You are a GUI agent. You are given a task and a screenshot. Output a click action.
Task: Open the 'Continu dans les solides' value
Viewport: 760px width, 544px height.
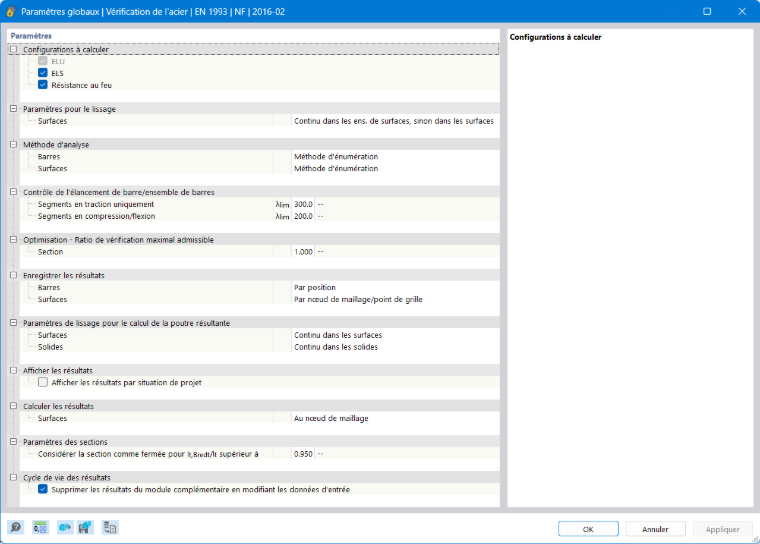[x=395, y=347]
